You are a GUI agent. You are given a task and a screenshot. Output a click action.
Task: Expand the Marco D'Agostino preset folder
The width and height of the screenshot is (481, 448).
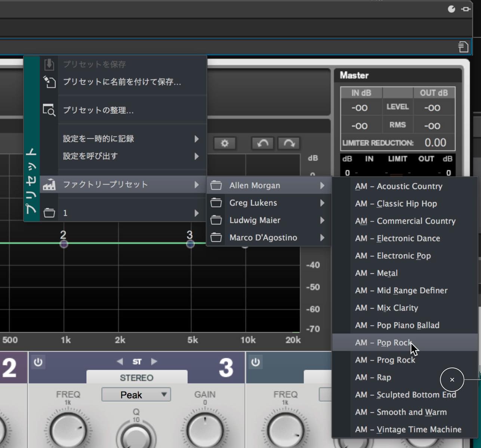pos(269,237)
